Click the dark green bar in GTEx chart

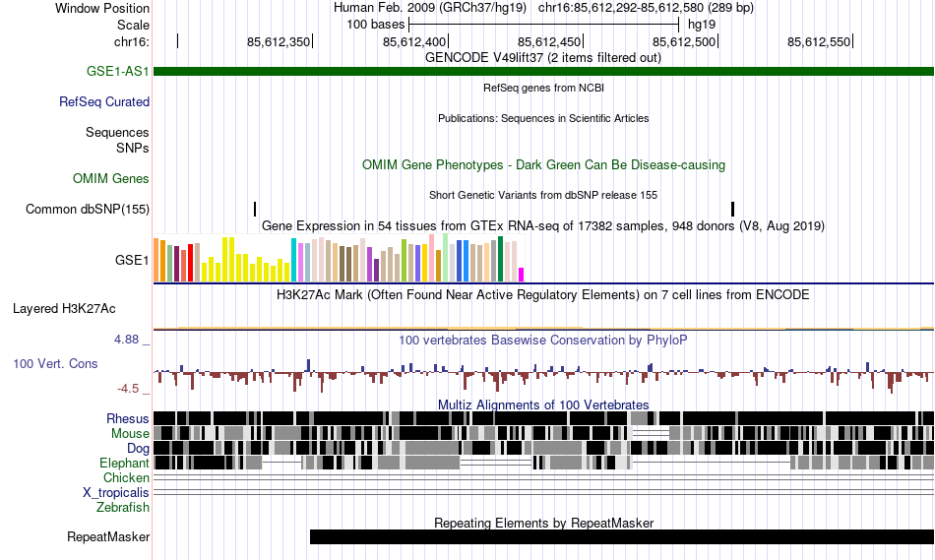pos(501,259)
